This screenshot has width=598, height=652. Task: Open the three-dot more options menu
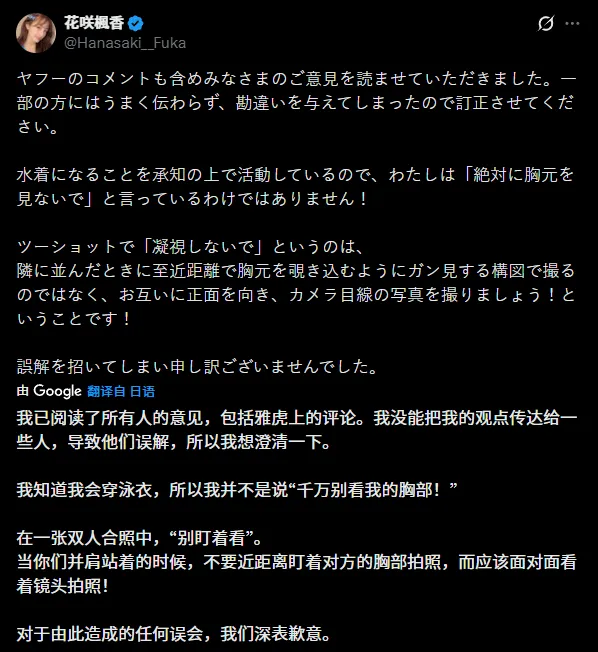[x=572, y=23]
